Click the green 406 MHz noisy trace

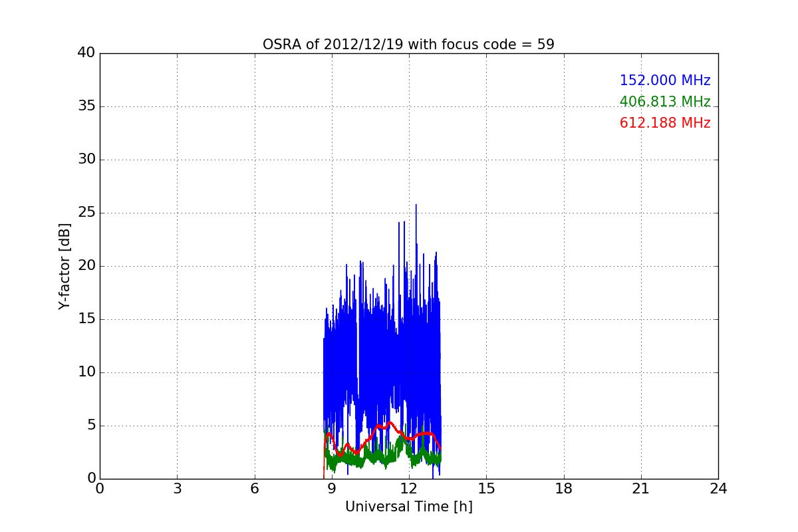382,456
